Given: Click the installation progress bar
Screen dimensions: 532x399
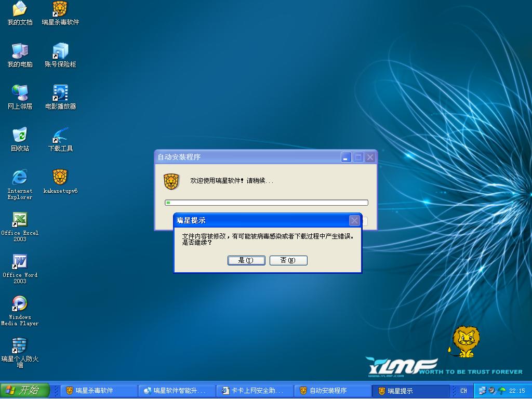Looking at the screenshot, I should 267,203.
